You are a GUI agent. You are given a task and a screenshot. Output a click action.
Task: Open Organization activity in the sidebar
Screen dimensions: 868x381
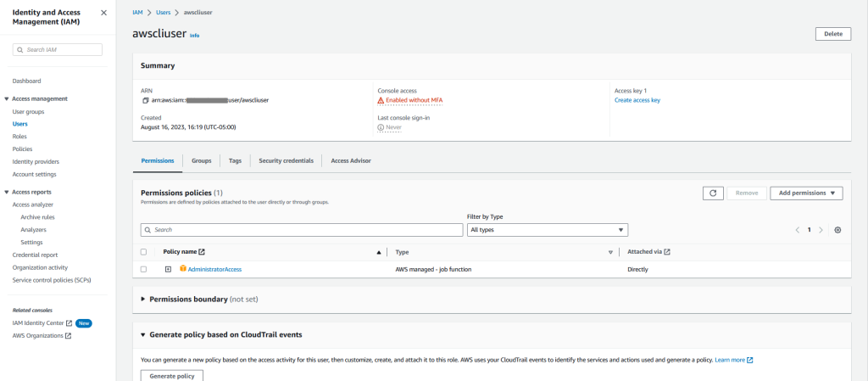40,267
